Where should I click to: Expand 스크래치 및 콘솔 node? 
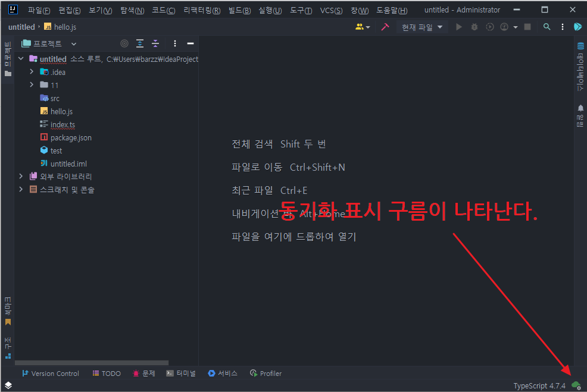(21, 189)
